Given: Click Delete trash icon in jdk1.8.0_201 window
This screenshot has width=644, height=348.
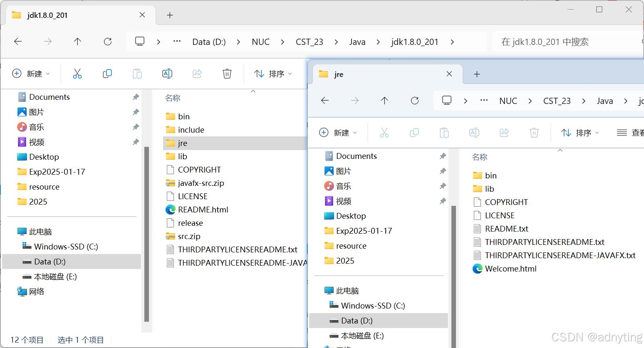Looking at the screenshot, I should click(x=227, y=74).
